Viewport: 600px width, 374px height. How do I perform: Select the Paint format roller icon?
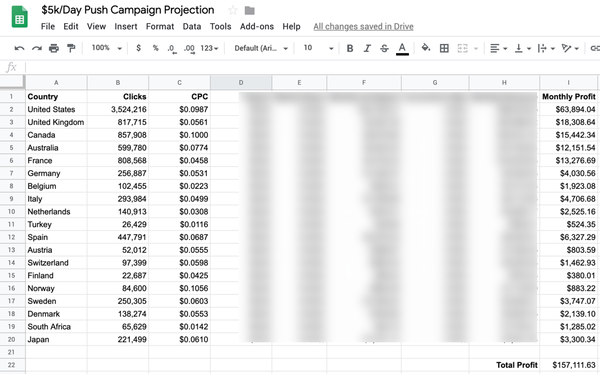pos(71,48)
